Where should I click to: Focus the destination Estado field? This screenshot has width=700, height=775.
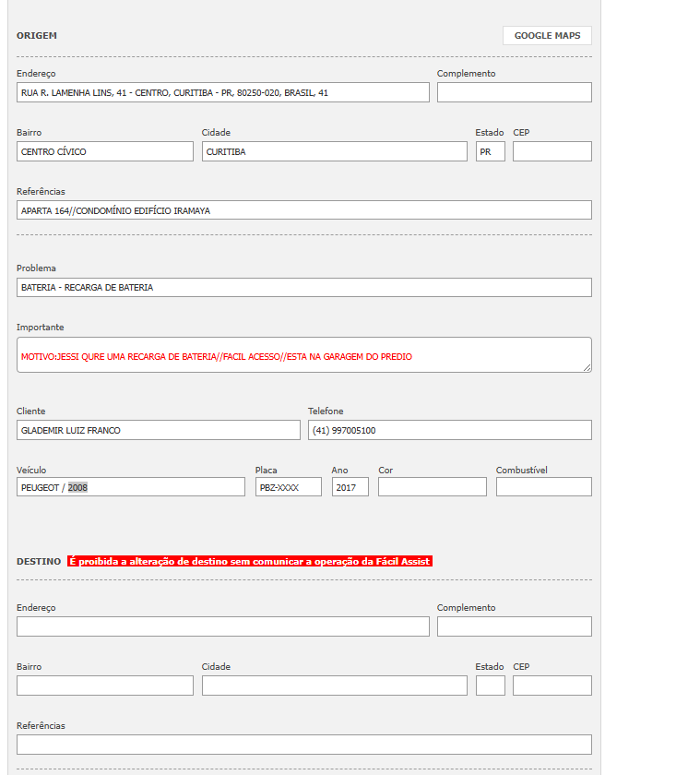coord(490,686)
